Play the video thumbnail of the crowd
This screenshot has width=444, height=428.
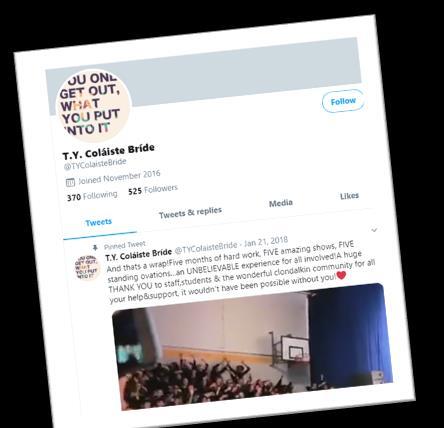pyautogui.click(x=252, y=347)
